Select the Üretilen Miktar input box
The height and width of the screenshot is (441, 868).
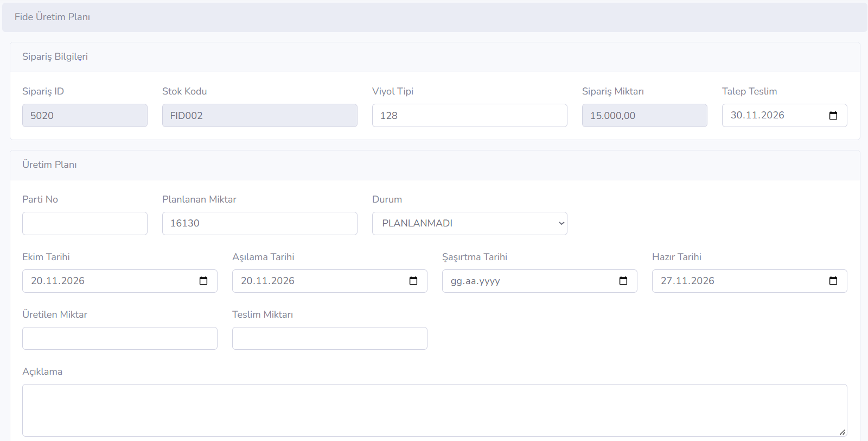(120, 338)
